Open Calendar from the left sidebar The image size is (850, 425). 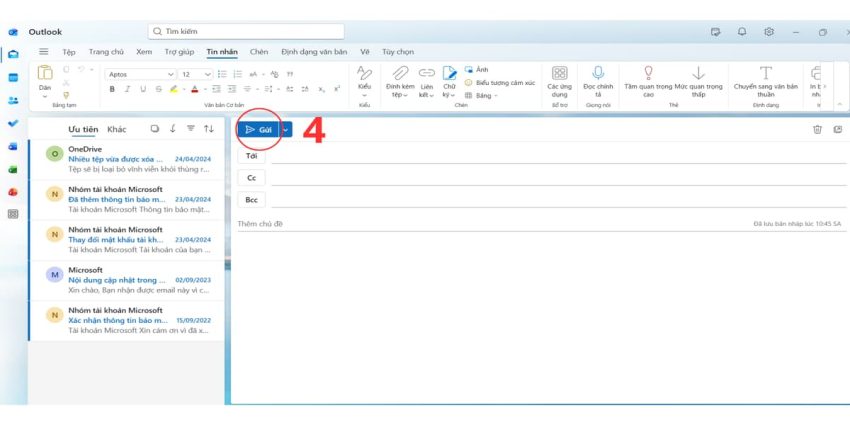13,77
